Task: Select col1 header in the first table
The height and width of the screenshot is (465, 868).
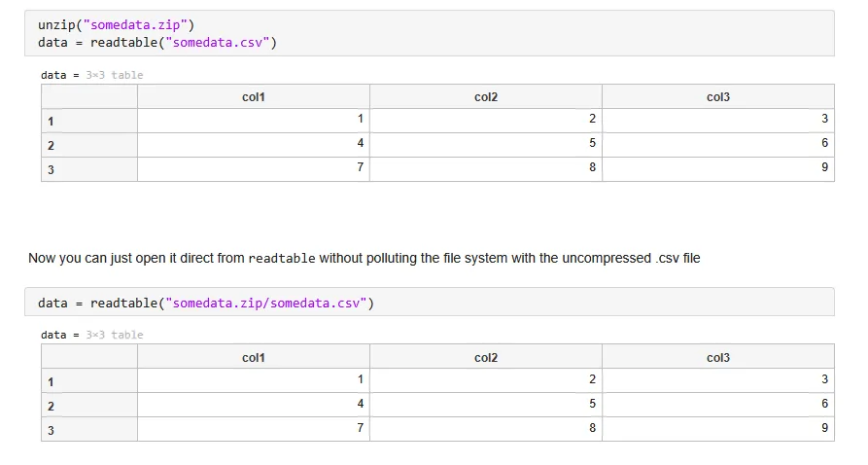Action: pyautogui.click(x=253, y=97)
